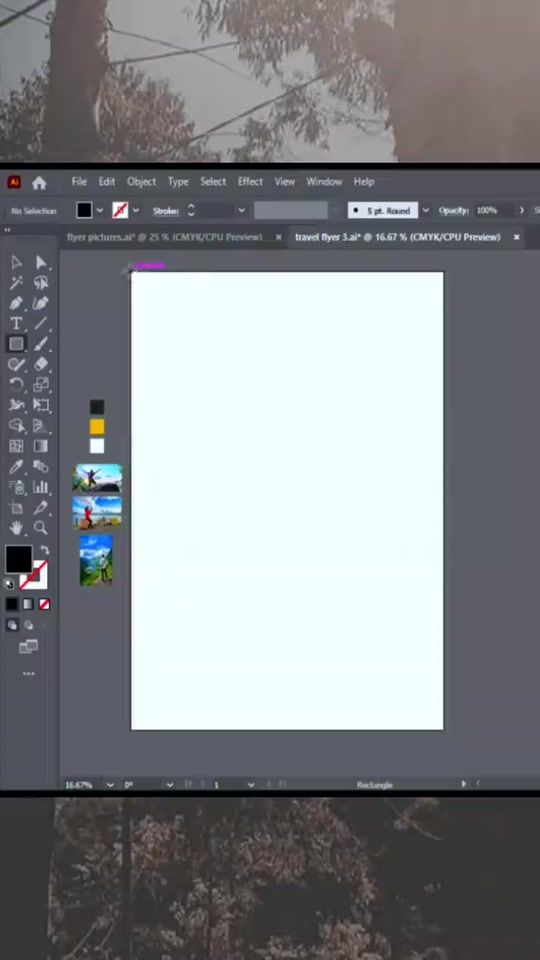Click the Illustrator Home icon
The height and width of the screenshot is (960, 540).
pos(39,182)
